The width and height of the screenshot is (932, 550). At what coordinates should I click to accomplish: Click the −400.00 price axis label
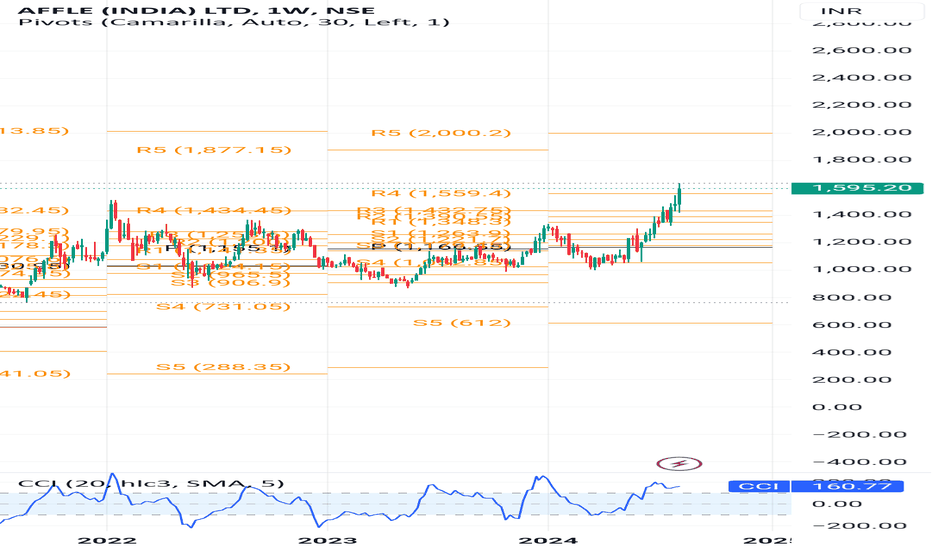click(x=859, y=462)
